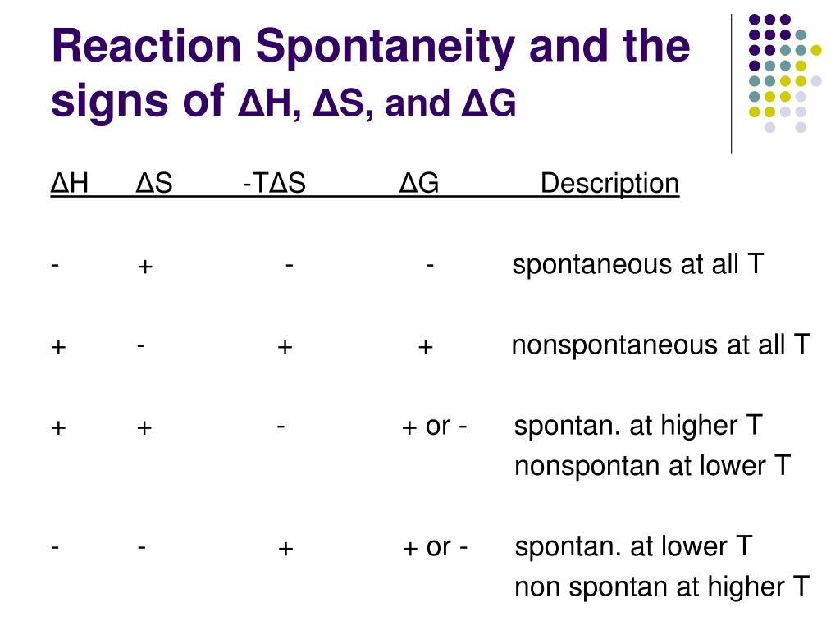Click the vertical divider line beside the title
Image resolution: width=840 pixels, height=630 pixels.
pyautogui.click(x=731, y=84)
